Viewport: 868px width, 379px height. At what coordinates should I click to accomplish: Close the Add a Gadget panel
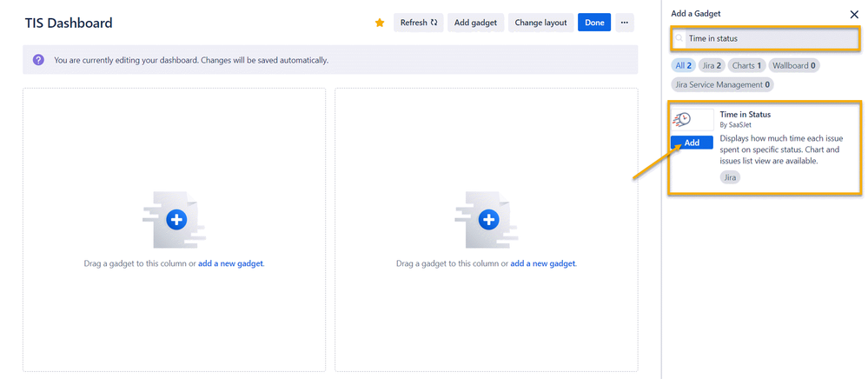[854, 15]
